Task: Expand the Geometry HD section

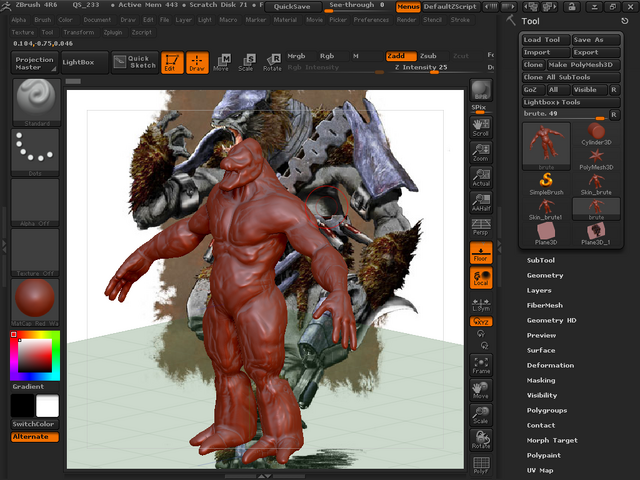Action: pyautogui.click(x=551, y=320)
